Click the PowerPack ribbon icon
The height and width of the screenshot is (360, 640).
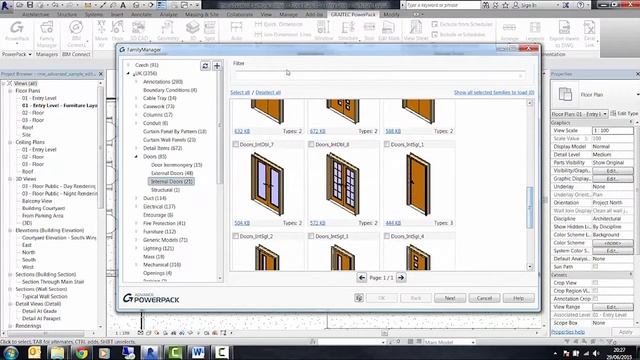click(x=17, y=31)
